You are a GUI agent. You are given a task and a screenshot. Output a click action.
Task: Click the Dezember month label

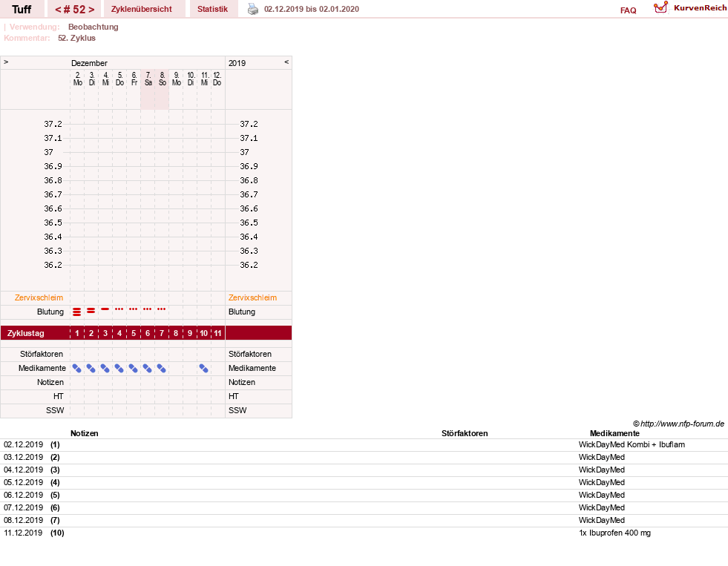pos(89,63)
